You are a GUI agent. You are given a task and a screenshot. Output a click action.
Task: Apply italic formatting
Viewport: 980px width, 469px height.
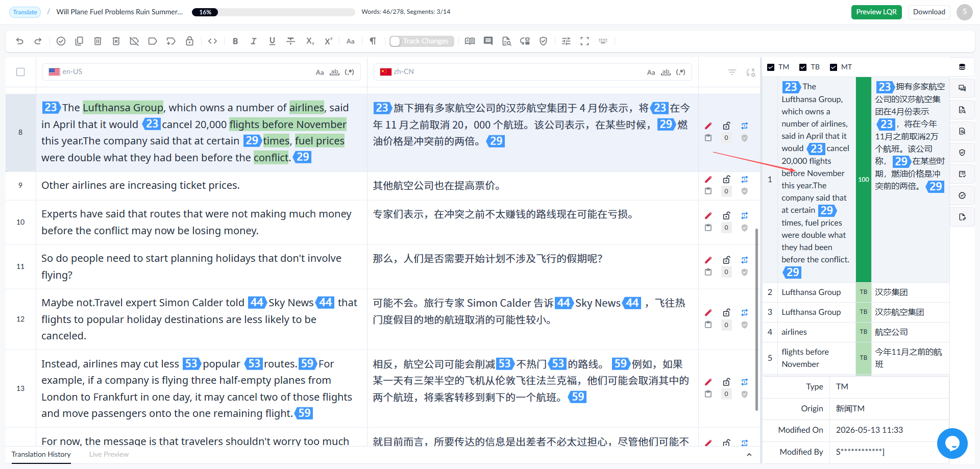pyautogui.click(x=254, y=41)
